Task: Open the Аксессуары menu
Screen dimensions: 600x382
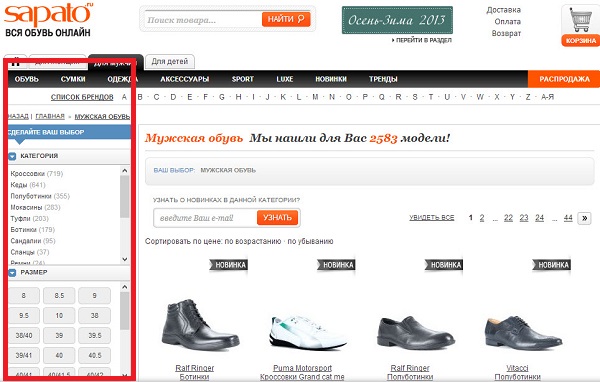Action: (184, 79)
